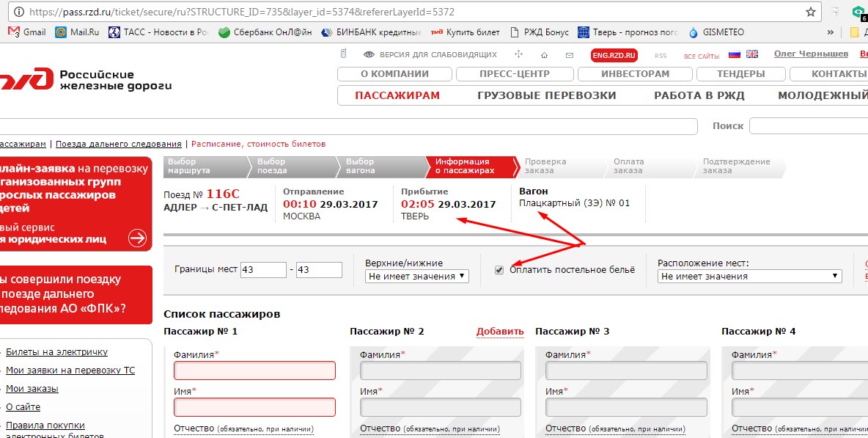Screen dimensions: 868x438
Task: Open the 'ПАССАЖИРАМ' menu section
Action: 397,95
